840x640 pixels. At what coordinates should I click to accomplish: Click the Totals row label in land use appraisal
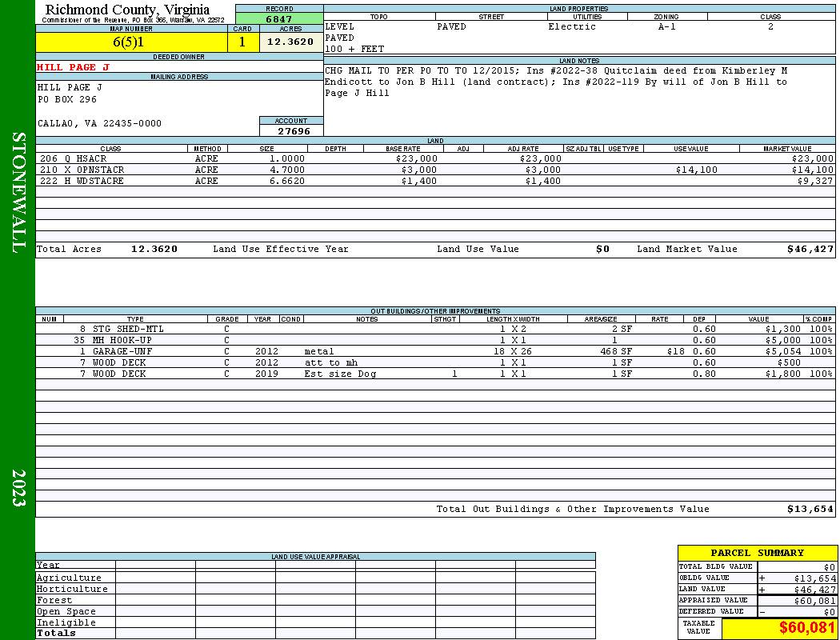click(56, 633)
